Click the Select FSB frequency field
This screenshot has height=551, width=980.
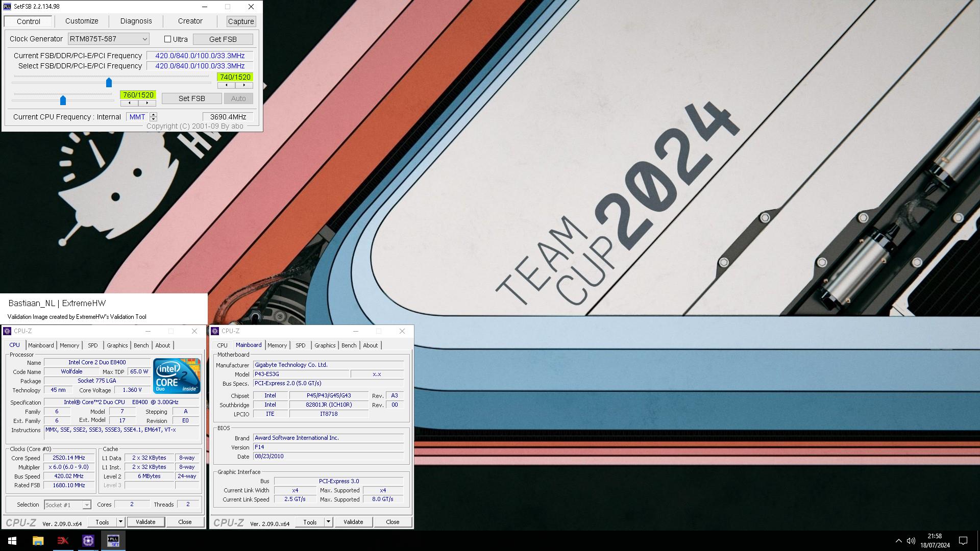200,66
